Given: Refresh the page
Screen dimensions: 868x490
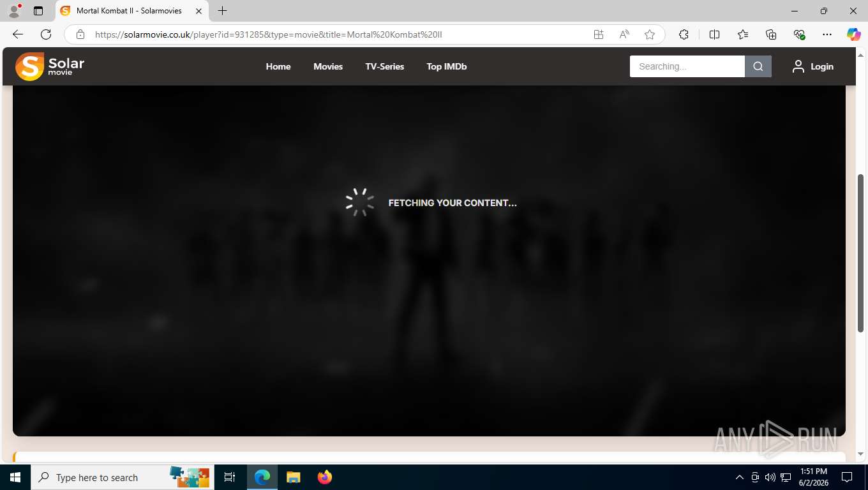Looking at the screenshot, I should coord(46,34).
